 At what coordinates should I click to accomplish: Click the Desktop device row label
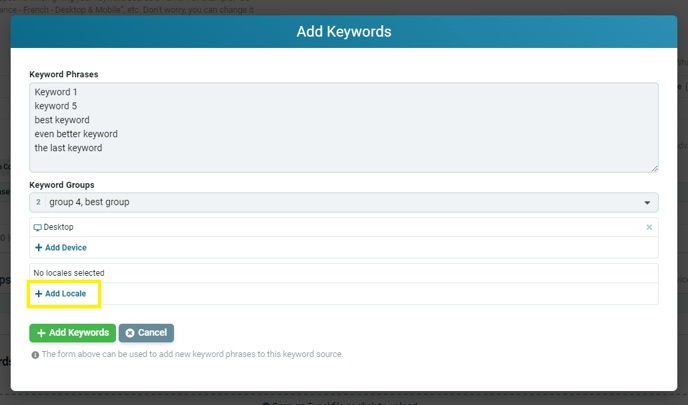coord(58,227)
